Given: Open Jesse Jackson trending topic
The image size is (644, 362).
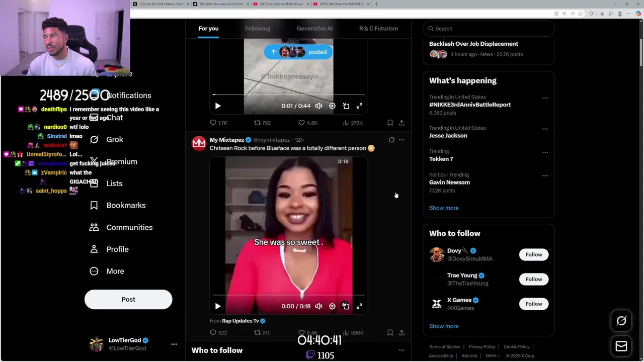Looking at the screenshot, I should [x=448, y=136].
